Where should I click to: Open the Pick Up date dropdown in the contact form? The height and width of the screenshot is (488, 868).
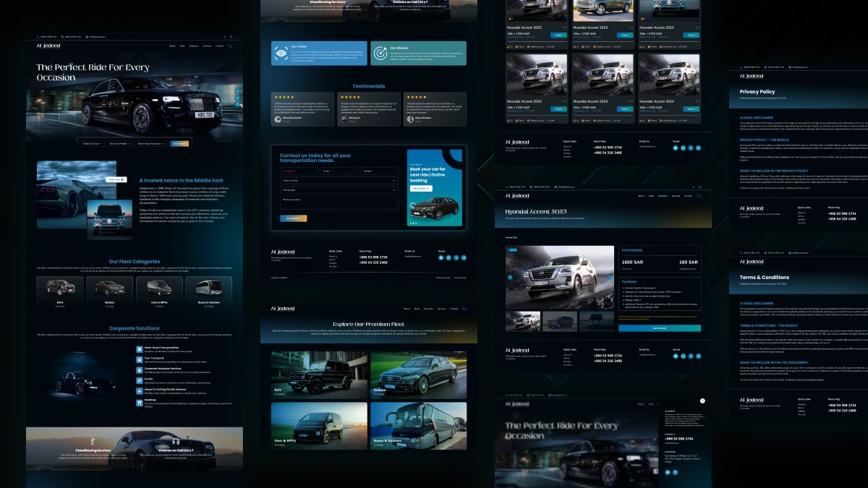[x=339, y=190]
